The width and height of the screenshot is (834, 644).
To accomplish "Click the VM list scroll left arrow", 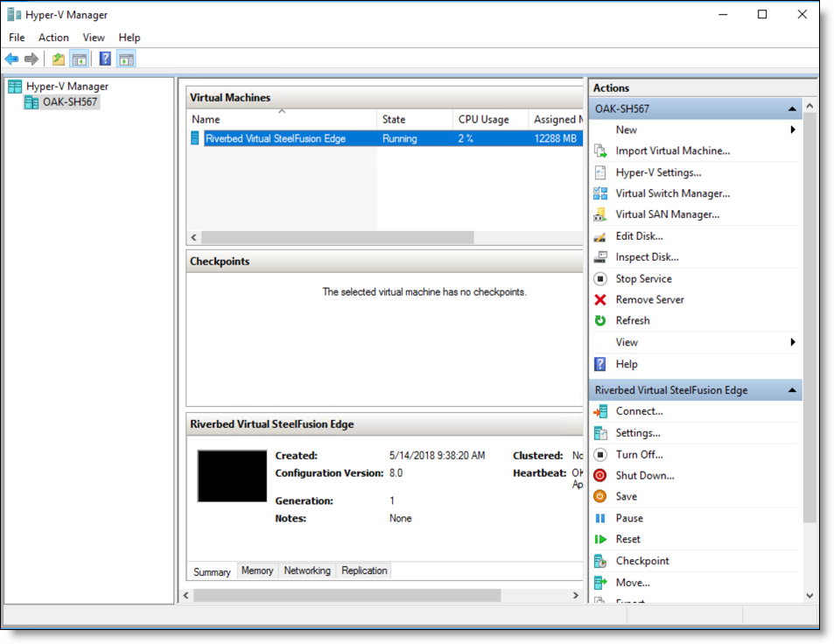I will (x=194, y=238).
